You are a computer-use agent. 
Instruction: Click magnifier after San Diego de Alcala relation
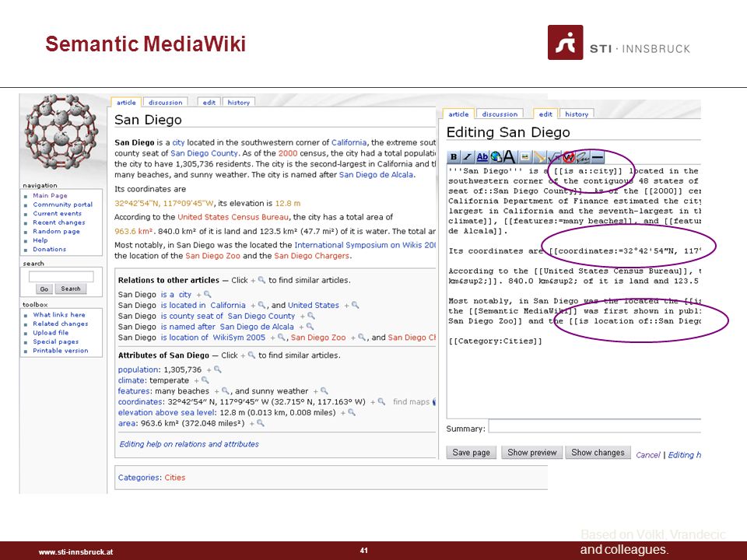click(x=310, y=327)
